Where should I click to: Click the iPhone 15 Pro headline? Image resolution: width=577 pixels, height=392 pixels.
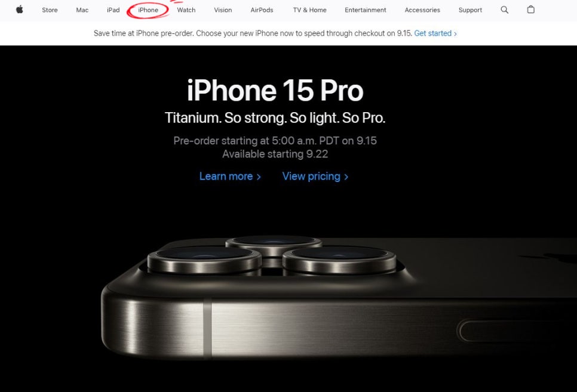275,91
